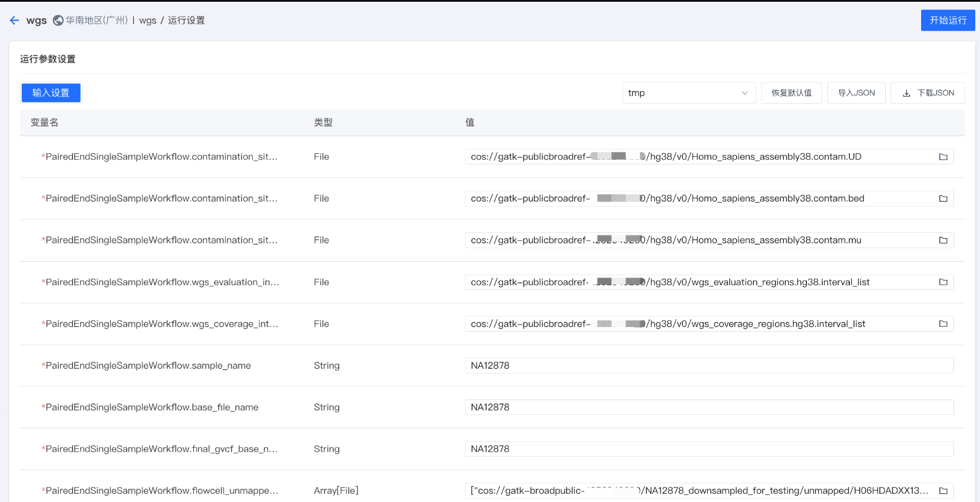Browse files for flowcell_unmapped Array[File] row
The image size is (980, 502).
pos(943,491)
